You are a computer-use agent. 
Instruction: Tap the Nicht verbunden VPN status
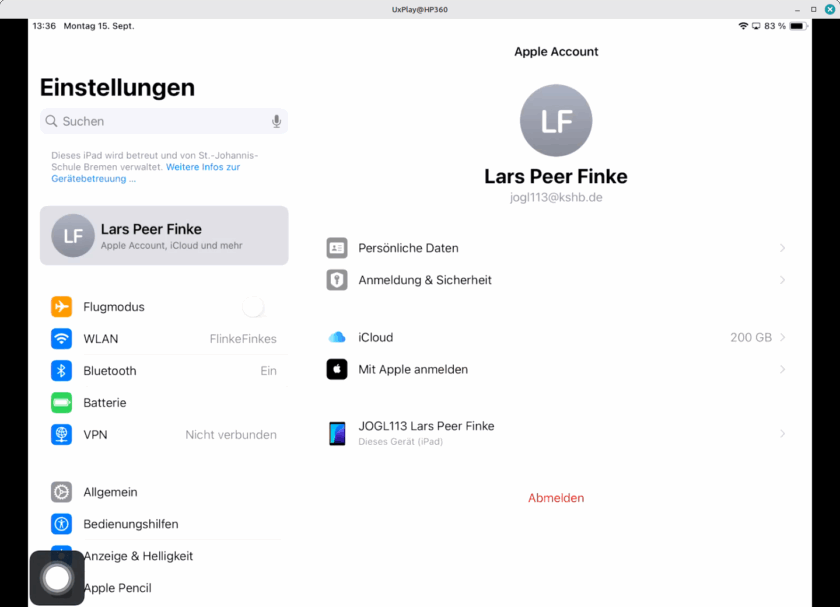tap(231, 434)
